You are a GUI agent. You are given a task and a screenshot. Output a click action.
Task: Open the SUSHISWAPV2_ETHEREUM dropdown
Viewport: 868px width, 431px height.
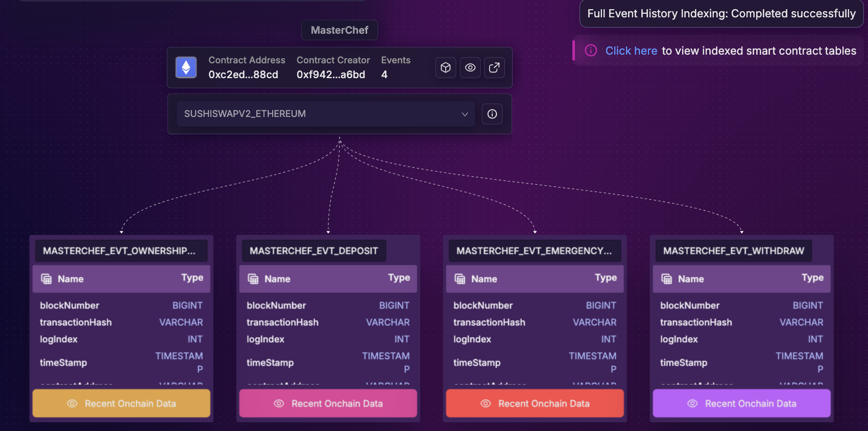point(326,114)
